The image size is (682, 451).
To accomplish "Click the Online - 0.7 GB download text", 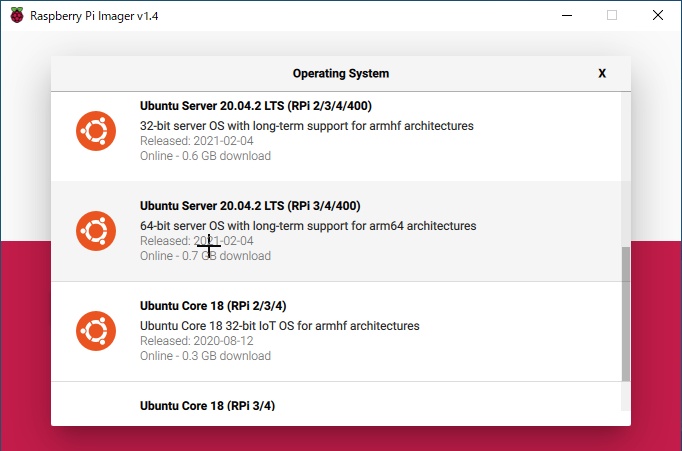I will point(205,256).
